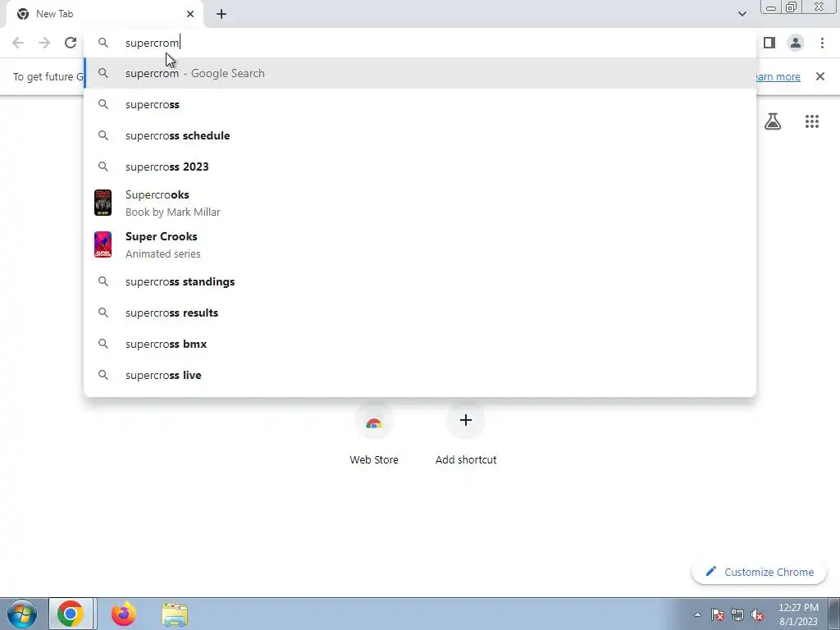840x630 pixels.
Task: Pick 'supercross standings' suggestion
Action: pos(420,282)
